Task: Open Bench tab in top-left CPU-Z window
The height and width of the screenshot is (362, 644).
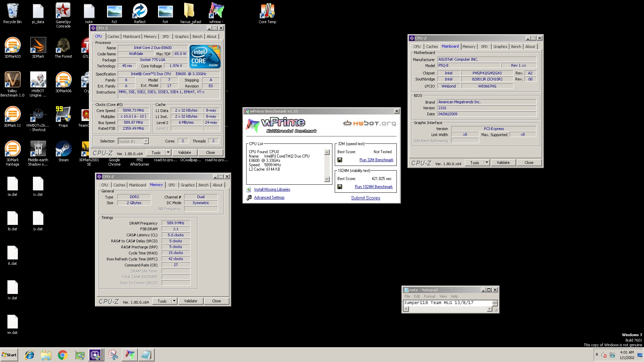Action: [197, 37]
